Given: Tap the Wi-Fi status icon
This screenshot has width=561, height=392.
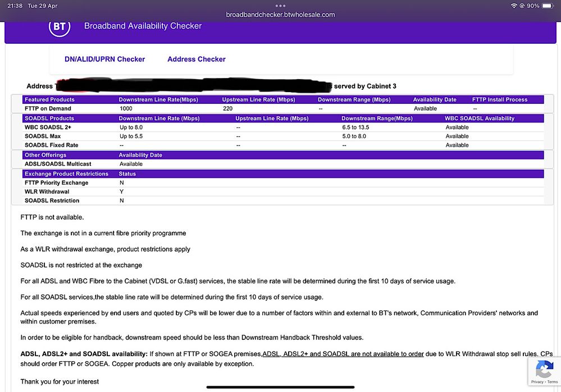Looking at the screenshot, I should (514, 6).
